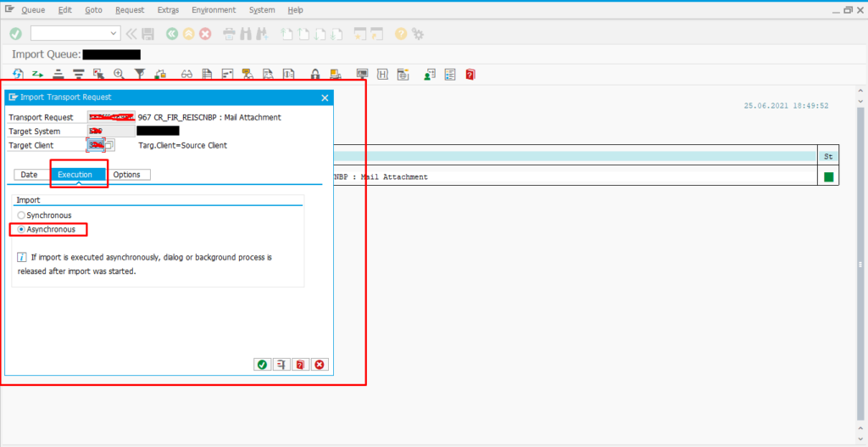Cancel the dialog with the red X button
868x447 pixels.
click(x=320, y=365)
